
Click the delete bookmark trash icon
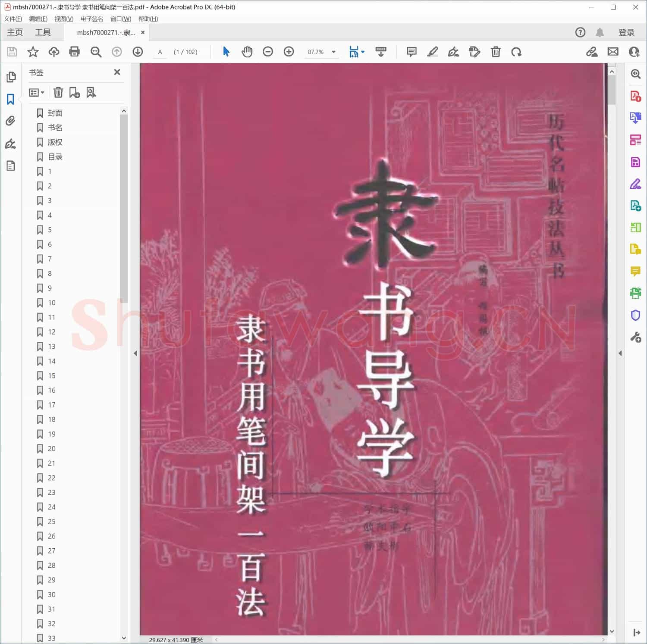(58, 92)
